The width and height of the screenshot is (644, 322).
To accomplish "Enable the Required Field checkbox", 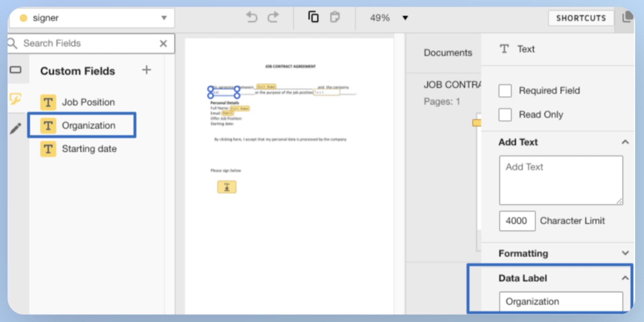I will (x=505, y=90).
